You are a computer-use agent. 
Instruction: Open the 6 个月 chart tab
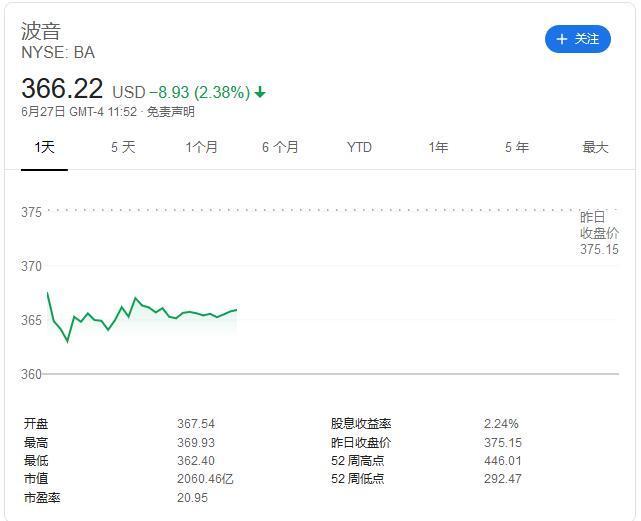point(280,147)
